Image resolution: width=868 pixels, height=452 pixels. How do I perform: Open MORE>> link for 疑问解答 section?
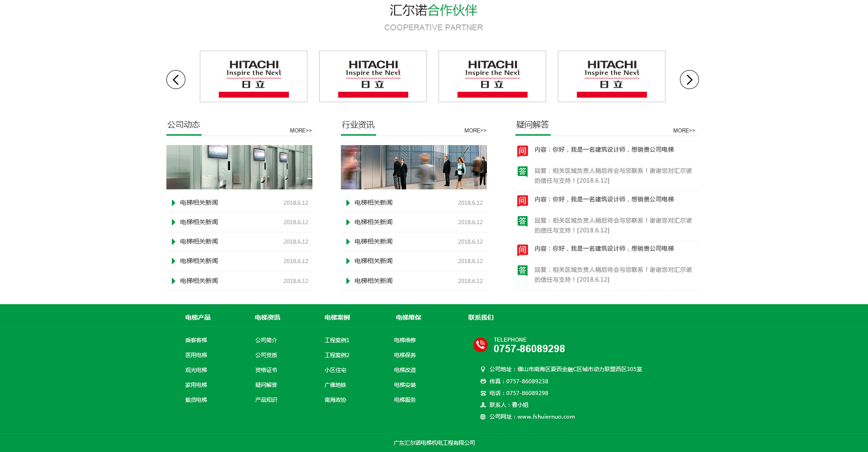[684, 131]
